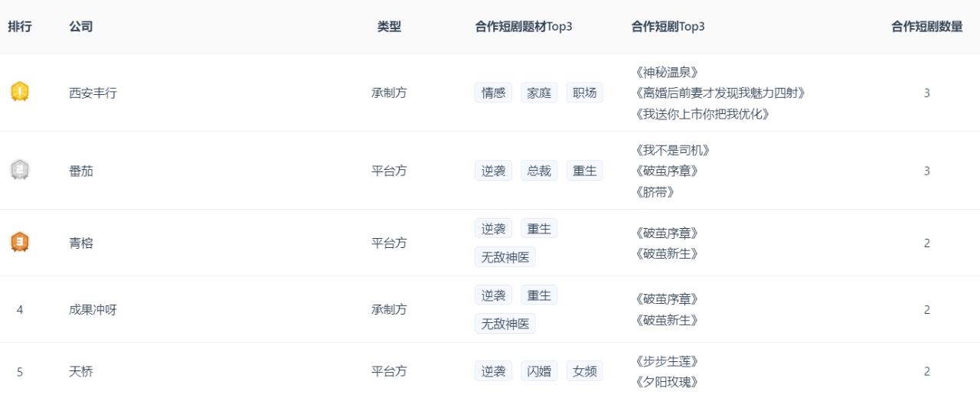
Task: Click the silver rank 2 medal icon
Action: pyautogui.click(x=20, y=170)
